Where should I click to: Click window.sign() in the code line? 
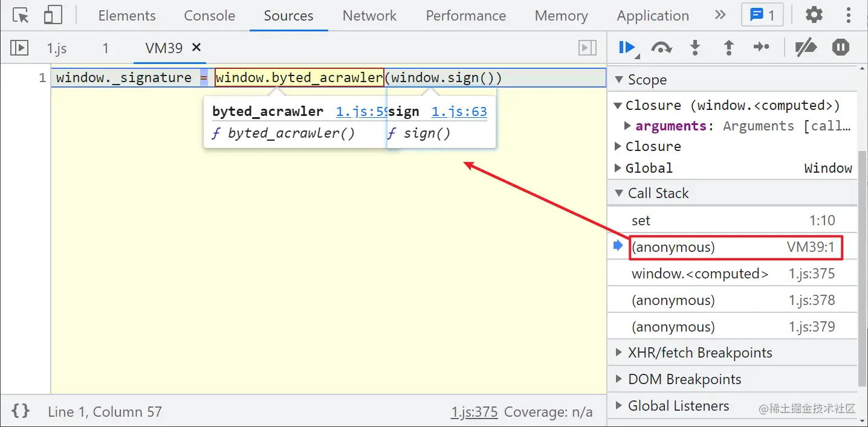443,78
